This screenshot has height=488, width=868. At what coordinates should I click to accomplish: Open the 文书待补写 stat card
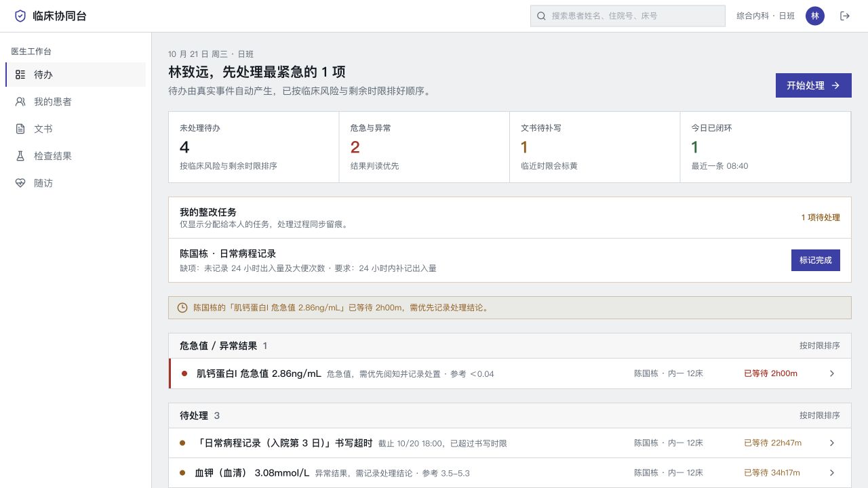pos(595,147)
